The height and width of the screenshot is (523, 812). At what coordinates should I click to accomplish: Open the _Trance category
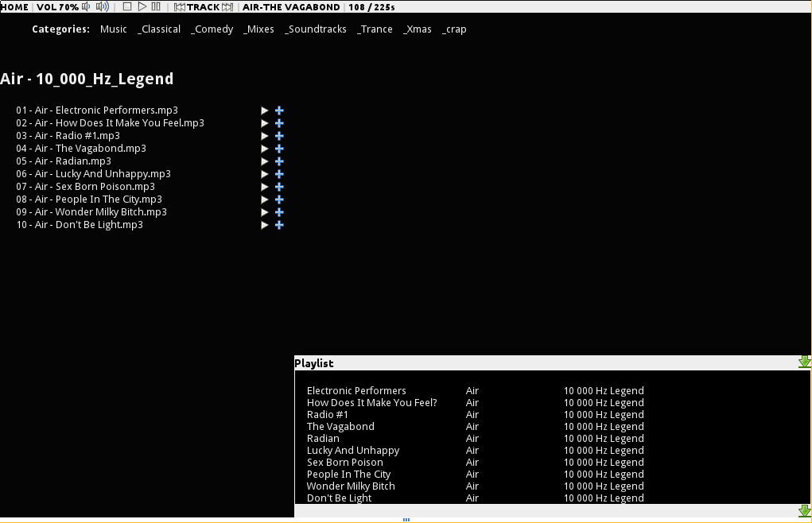point(375,29)
